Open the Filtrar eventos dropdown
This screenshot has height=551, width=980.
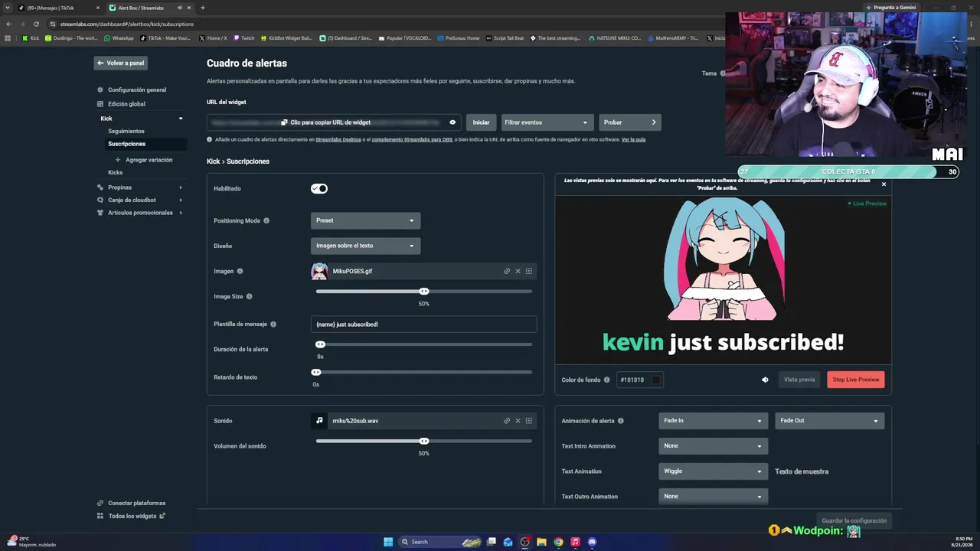[547, 122]
